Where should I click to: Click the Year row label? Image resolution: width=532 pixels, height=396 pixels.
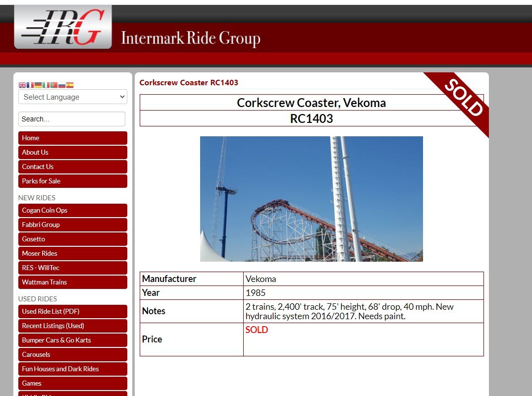151,293
